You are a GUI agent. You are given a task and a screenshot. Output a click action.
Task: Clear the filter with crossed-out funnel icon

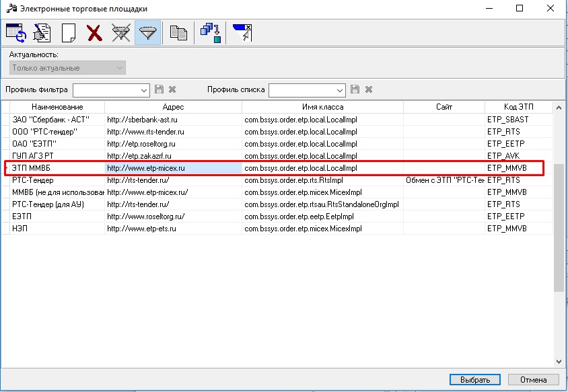tap(120, 33)
